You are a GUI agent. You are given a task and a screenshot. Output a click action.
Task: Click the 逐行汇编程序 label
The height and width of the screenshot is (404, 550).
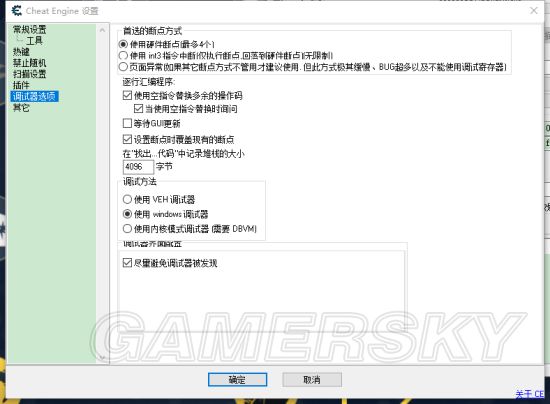click(149, 82)
